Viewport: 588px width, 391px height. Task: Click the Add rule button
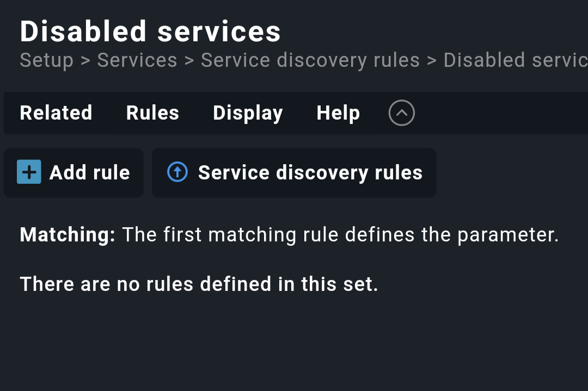pyautogui.click(x=73, y=172)
